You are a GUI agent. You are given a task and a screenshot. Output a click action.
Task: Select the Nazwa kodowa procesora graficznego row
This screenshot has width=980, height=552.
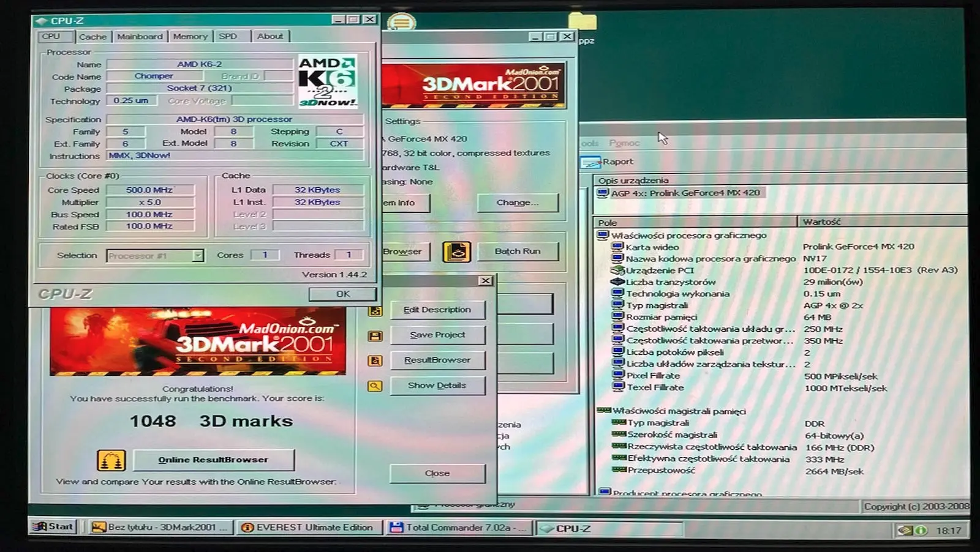tap(710, 259)
